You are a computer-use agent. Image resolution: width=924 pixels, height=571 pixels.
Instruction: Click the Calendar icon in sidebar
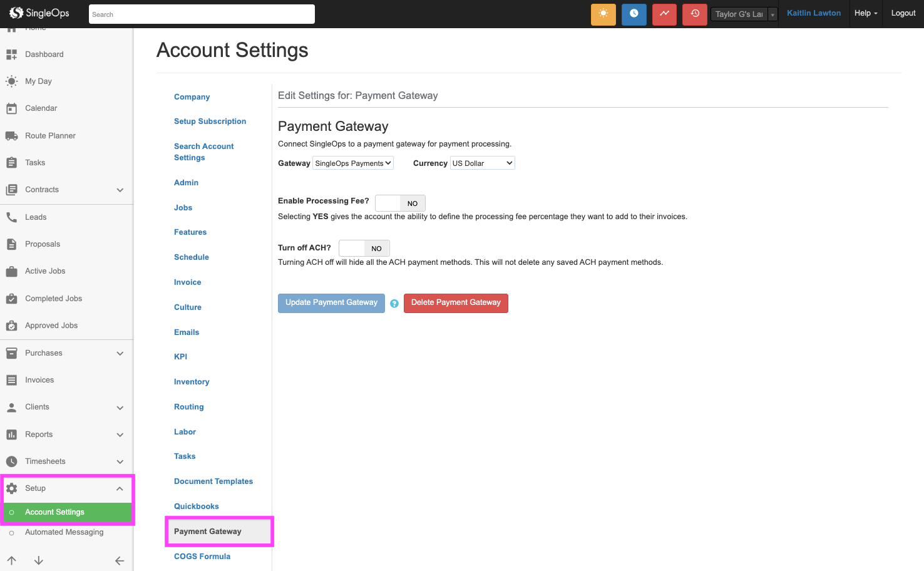tap(11, 108)
